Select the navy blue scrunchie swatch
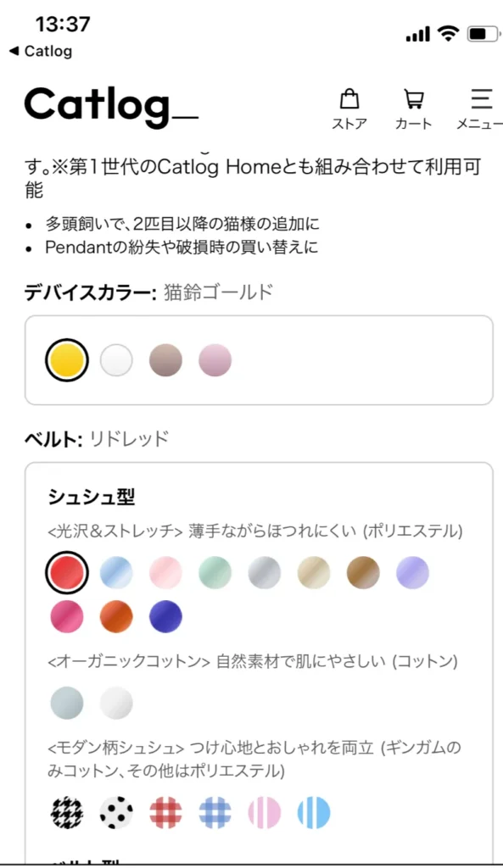 pyautogui.click(x=165, y=617)
